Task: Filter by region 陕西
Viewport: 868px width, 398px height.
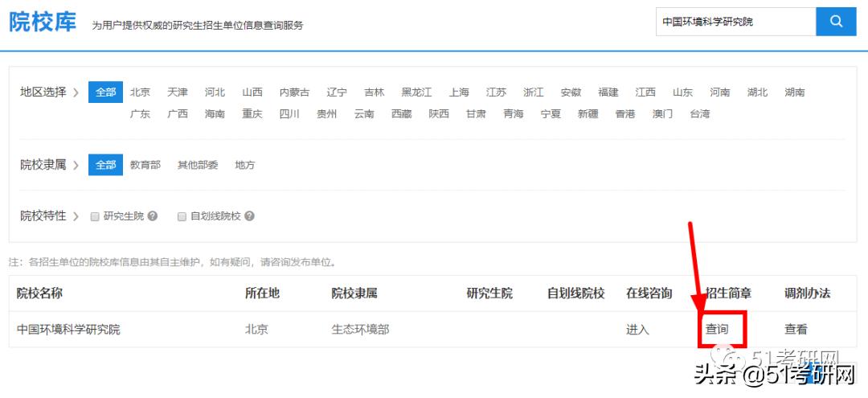Action: [439, 113]
